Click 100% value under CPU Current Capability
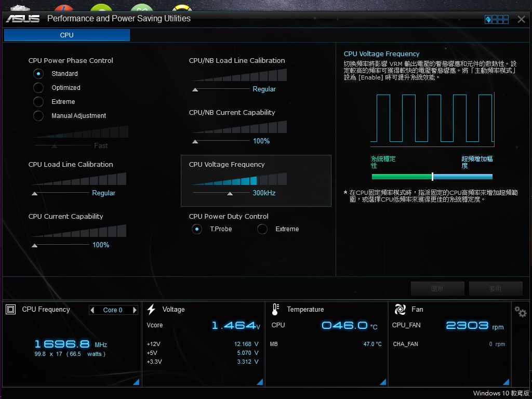 (x=101, y=245)
